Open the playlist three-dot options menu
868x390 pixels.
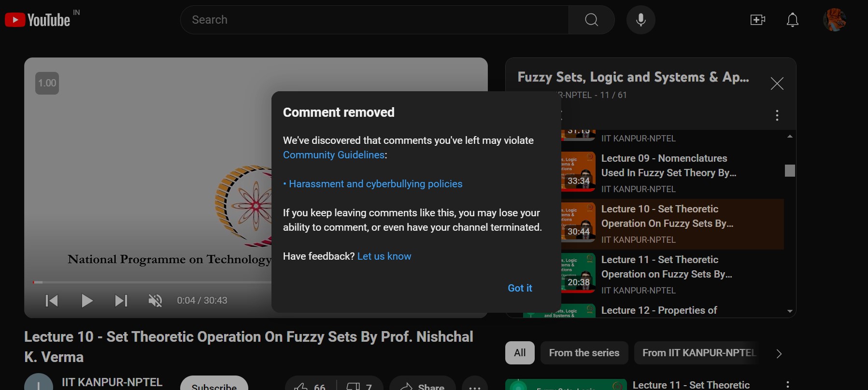pos(777,115)
